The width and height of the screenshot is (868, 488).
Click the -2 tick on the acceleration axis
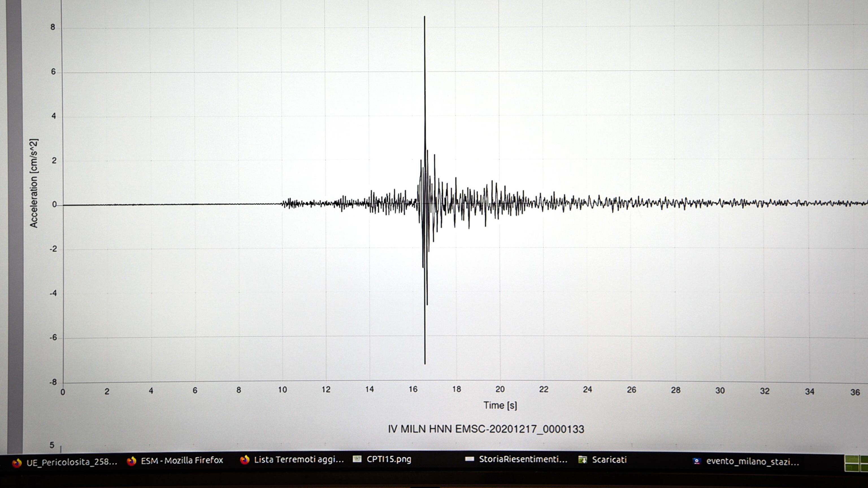[x=53, y=249]
